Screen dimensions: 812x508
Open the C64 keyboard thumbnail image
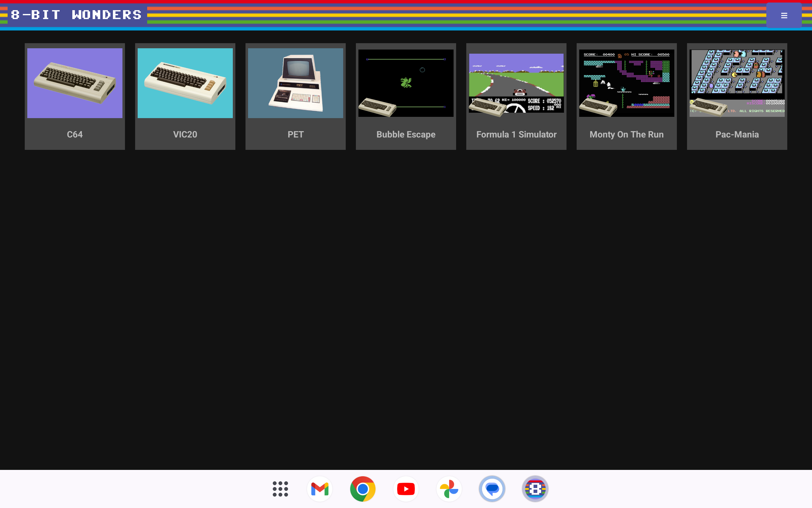pos(75,83)
